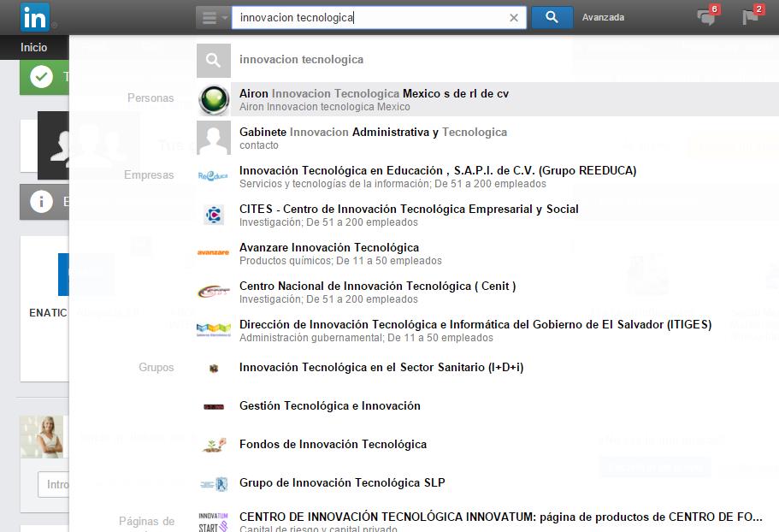Click the blue magnifier search button
Image resolution: width=779 pixels, height=532 pixels.
[552, 17]
